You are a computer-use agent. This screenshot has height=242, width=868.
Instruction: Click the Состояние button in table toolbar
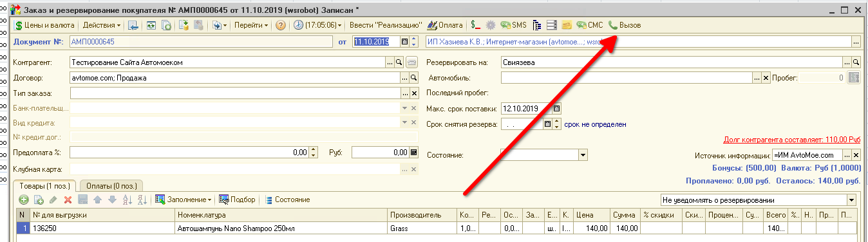(x=287, y=200)
